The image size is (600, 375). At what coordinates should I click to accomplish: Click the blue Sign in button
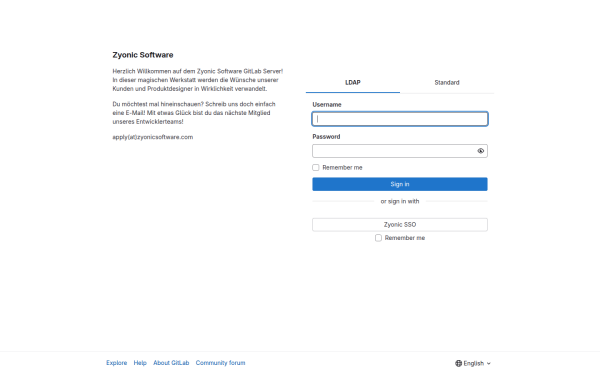(400, 184)
